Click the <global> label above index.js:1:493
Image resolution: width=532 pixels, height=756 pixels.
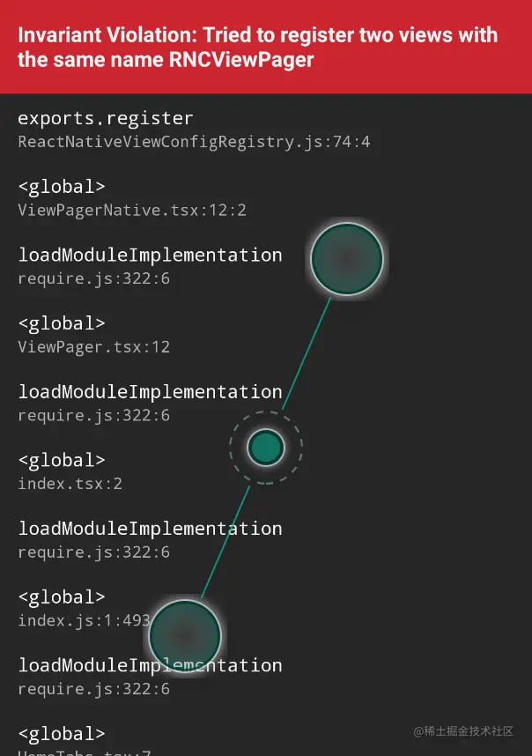click(x=62, y=597)
